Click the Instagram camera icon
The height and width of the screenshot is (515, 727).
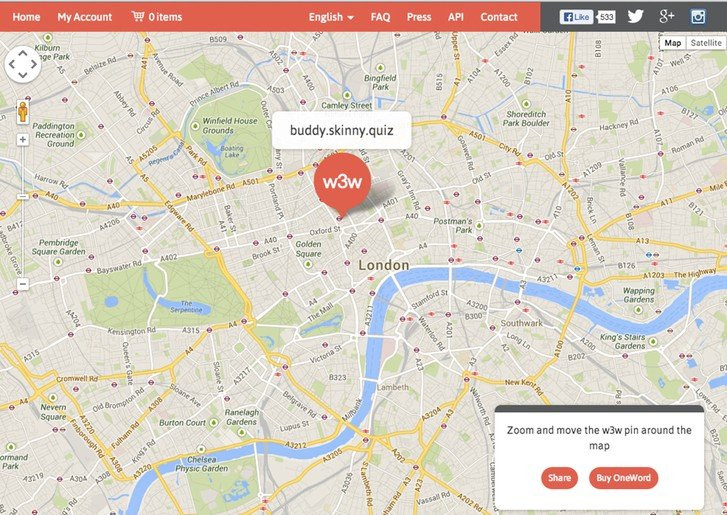(x=698, y=17)
